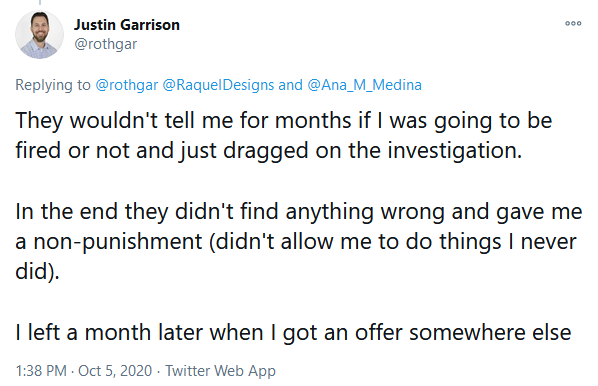Click the line "fired or not and just dragged"
This screenshot has width=598, height=386.
click(268, 151)
